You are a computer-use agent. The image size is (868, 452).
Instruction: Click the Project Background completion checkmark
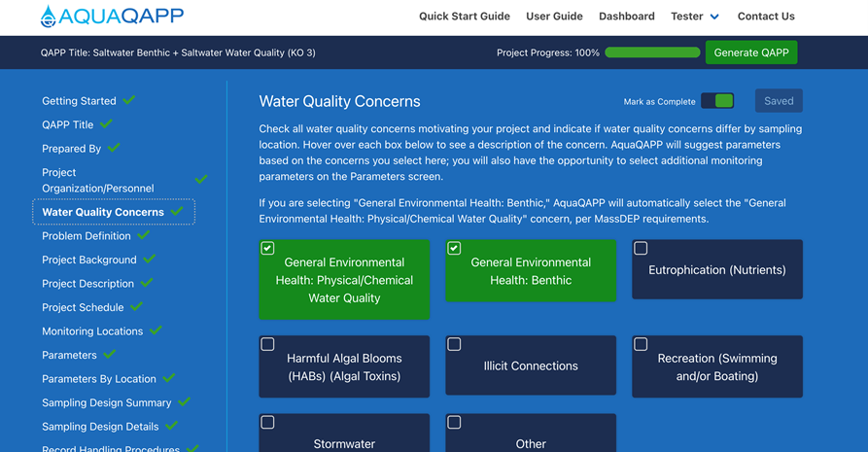point(150,259)
